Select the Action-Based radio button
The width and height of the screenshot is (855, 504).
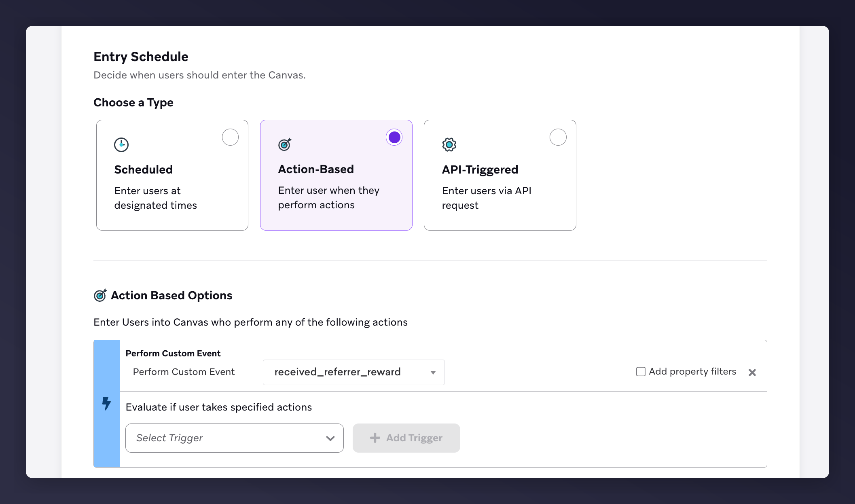pos(394,137)
